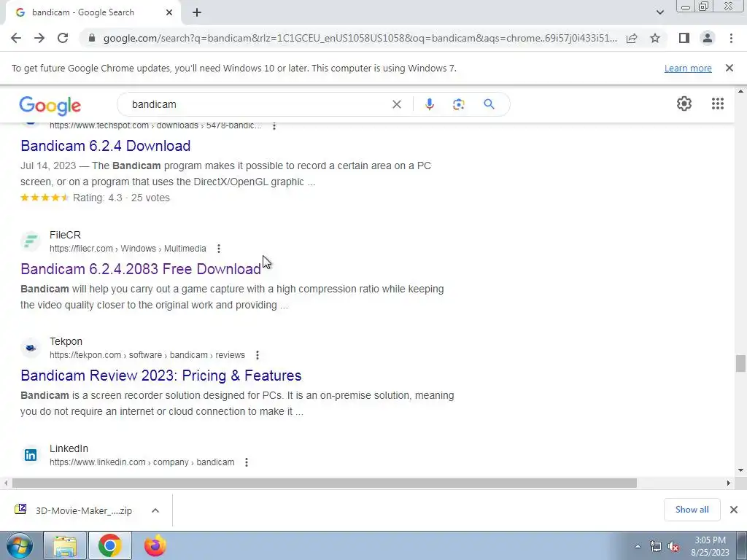Open Bandicam 6.2.4.2083 Free Download link
Screen dimensions: 747x560
point(141,269)
